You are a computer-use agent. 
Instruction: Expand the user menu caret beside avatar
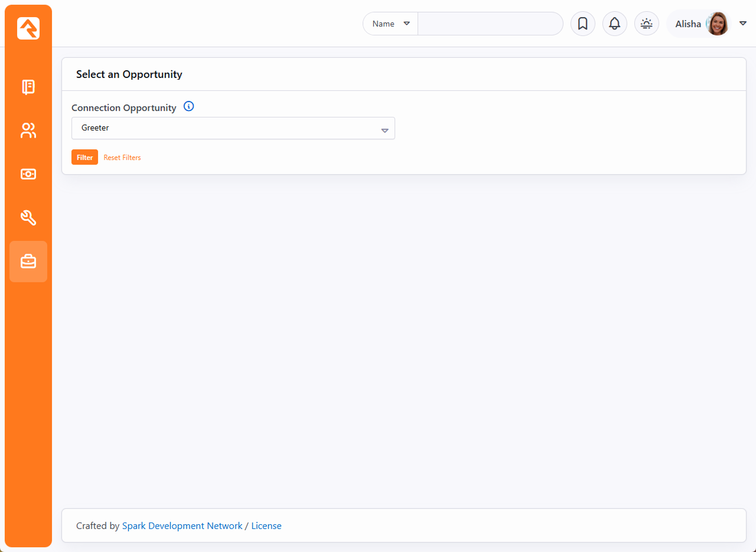point(743,24)
